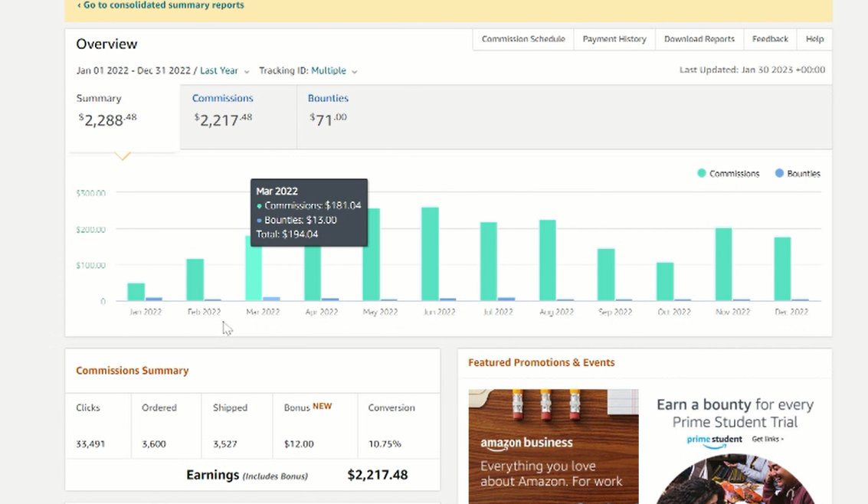Click the $300.00 axis label
The image size is (868, 504).
point(91,193)
